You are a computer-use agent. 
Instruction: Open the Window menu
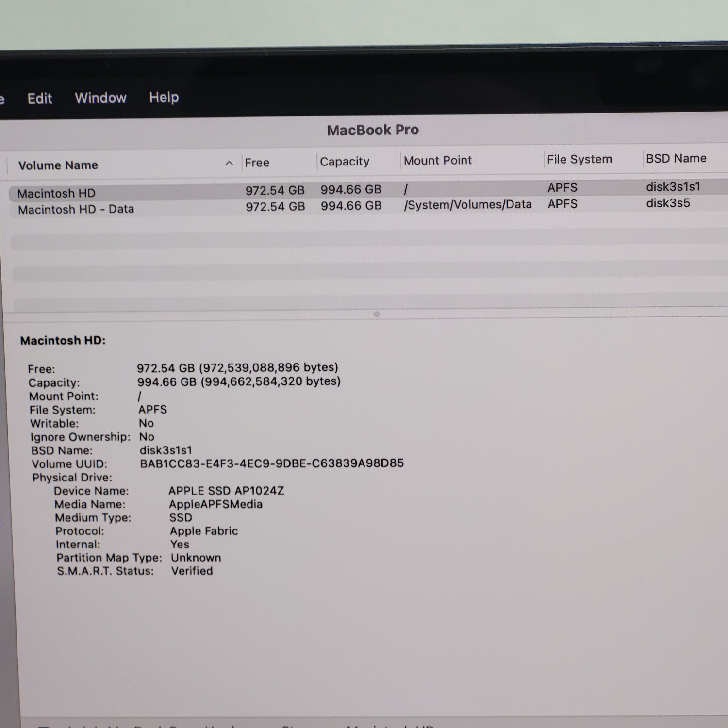point(100,98)
